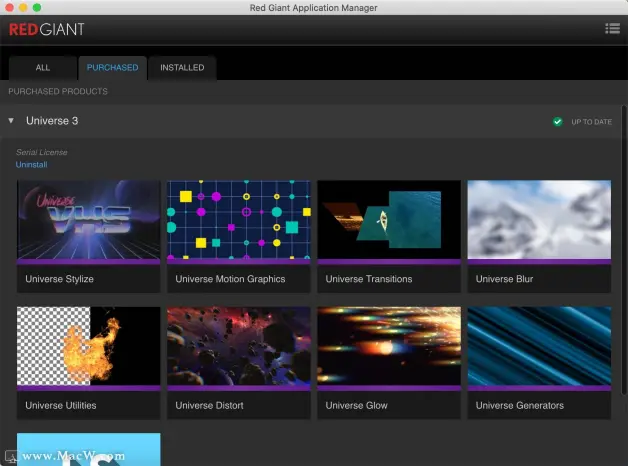
Task: Select the Universe Blur cloud thumbnail
Action: coord(539,219)
